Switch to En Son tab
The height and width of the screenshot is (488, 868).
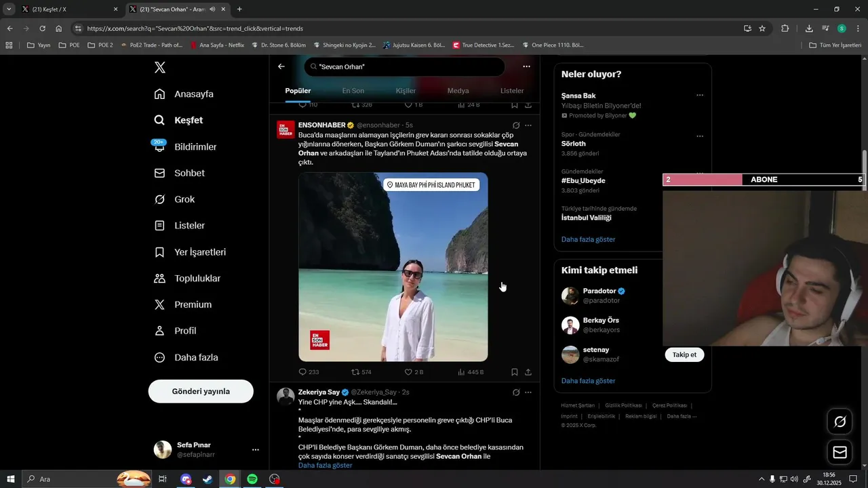click(x=353, y=91)
